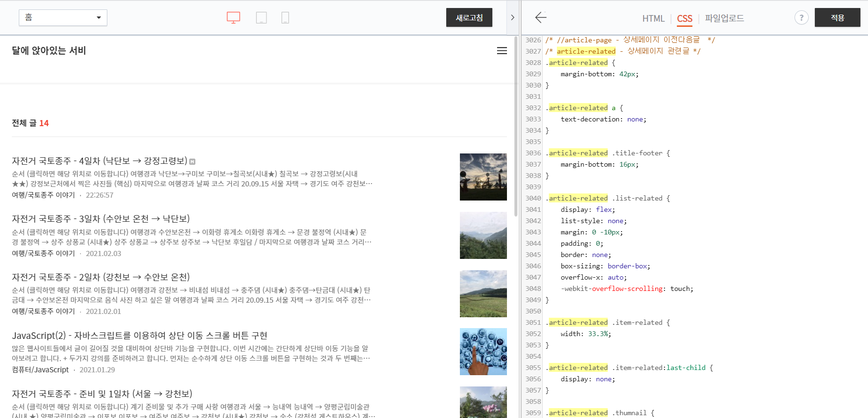This screenshot has height=418, width=868.
Task: Open the 홈 page selector dropdown
Action: [63, 17]
